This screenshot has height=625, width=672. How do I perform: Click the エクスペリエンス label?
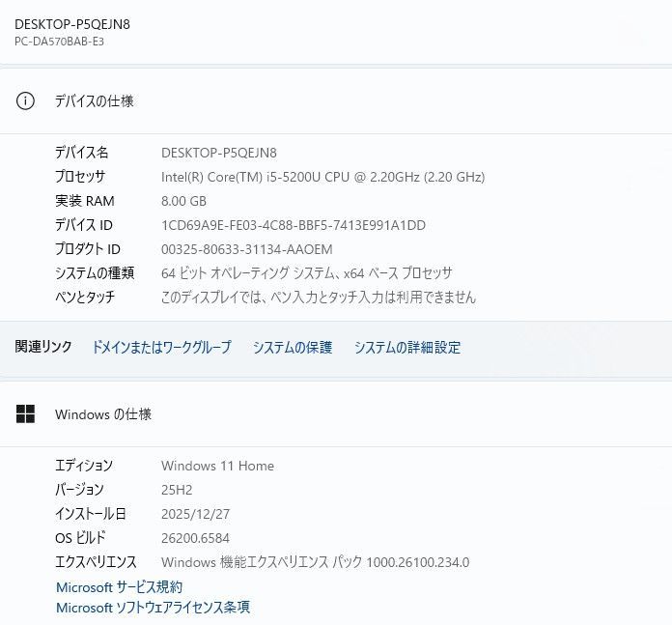pos(96,561)
